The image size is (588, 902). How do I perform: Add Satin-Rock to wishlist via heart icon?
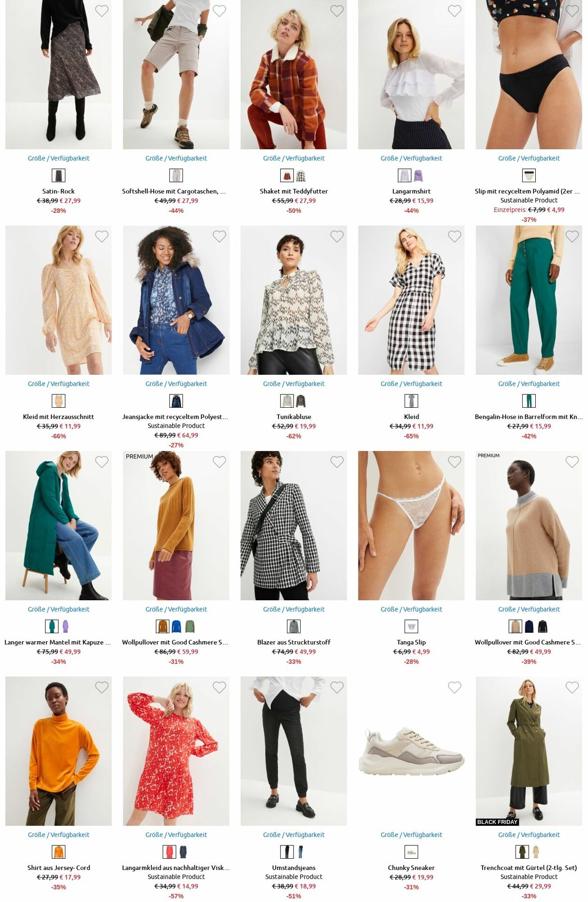click(102, 10)
